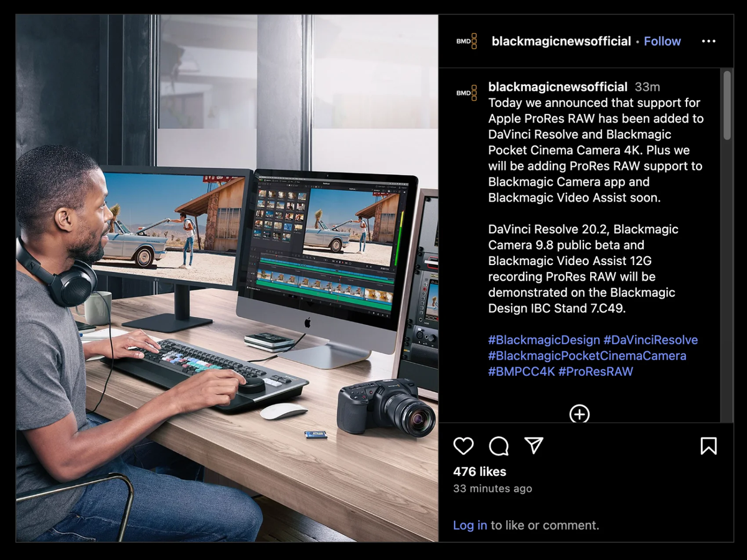
Task: Open the #DaVinciResolve hashtag
Action: [651, 340]
